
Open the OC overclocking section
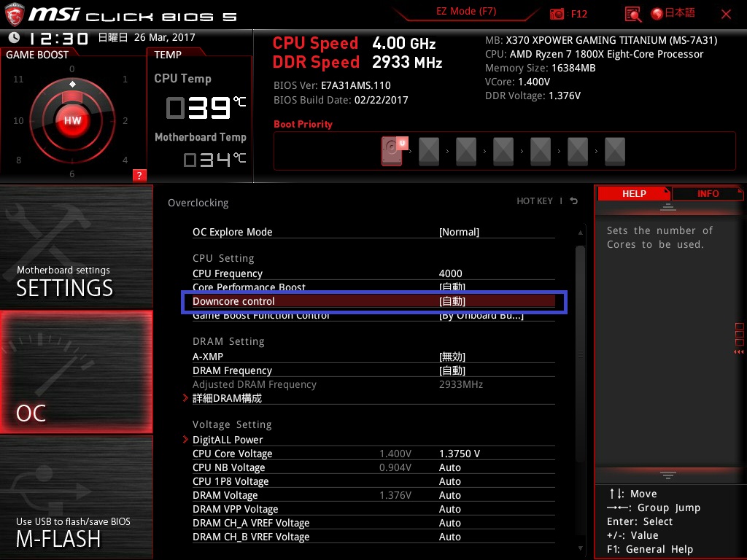click(76, 372)
